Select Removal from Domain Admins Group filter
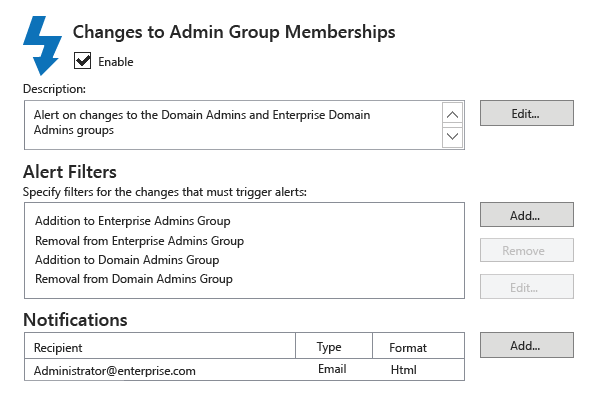This screenshot has height=395, width=590. coord(134,279)
